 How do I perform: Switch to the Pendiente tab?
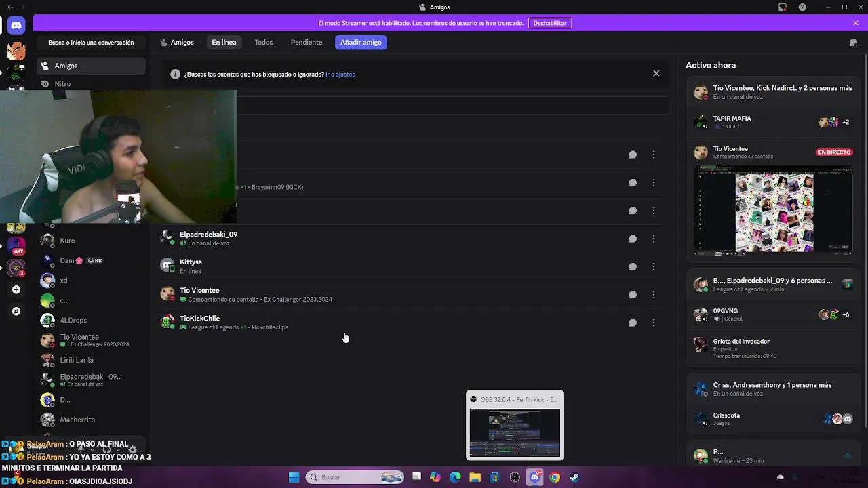(307, 42)
